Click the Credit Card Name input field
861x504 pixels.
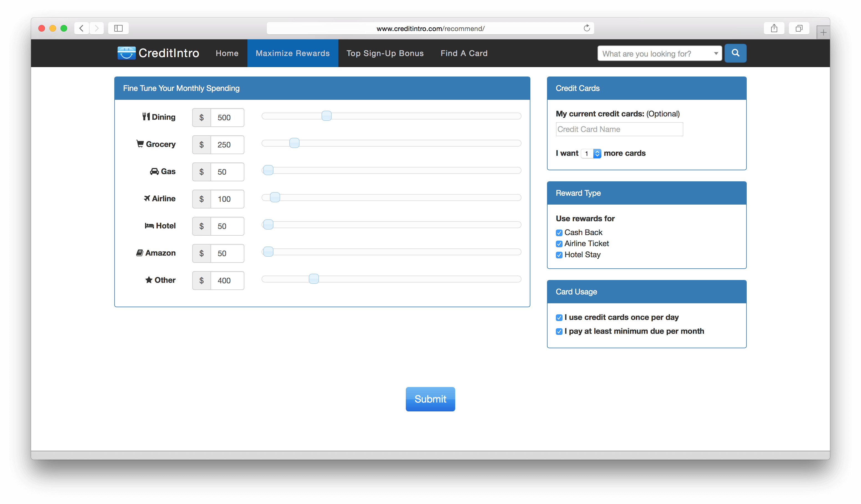click(619, 129)
